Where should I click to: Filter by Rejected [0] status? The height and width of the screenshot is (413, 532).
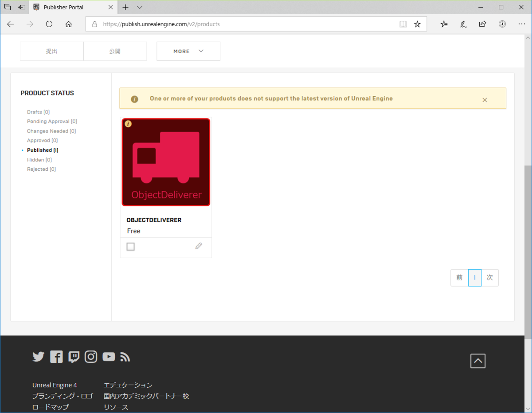point(41,169)
